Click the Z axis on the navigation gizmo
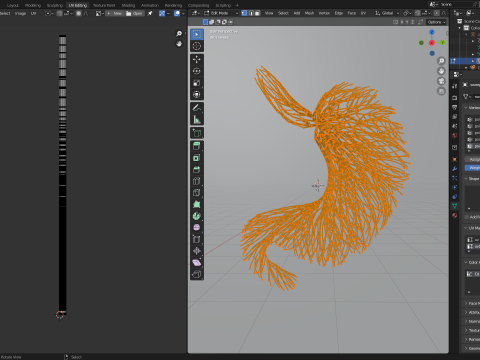 (432, 32)
